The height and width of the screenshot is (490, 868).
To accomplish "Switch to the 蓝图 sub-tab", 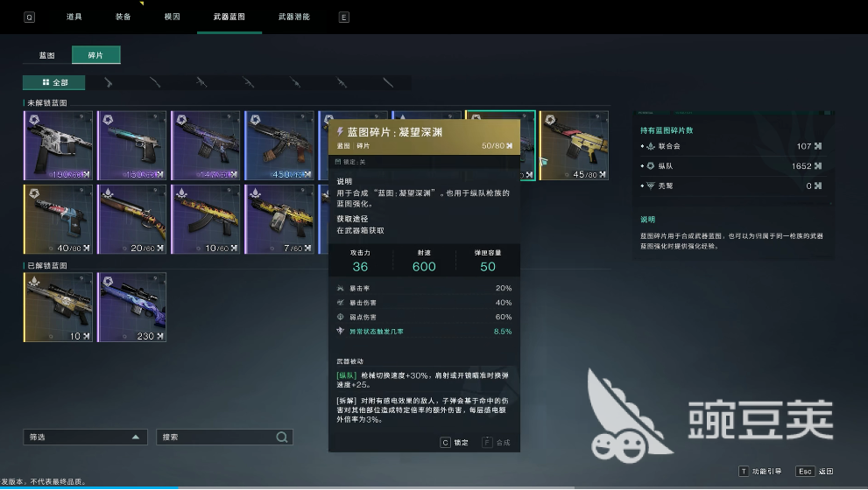I will coord(47,55).
